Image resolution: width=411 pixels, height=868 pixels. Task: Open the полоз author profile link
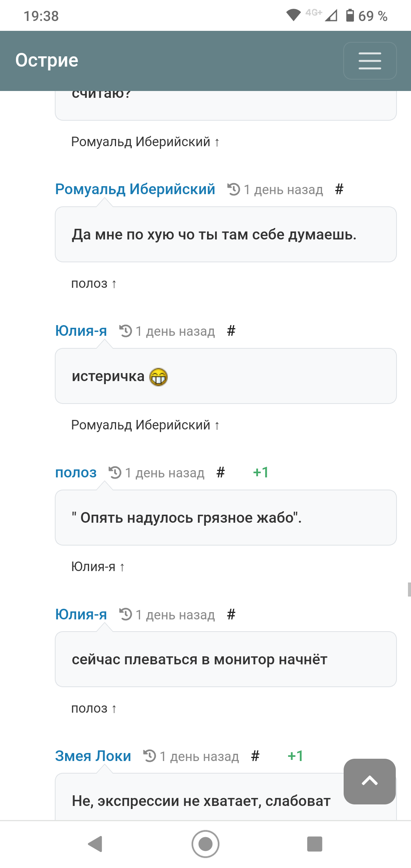click(x=76, y=473)
